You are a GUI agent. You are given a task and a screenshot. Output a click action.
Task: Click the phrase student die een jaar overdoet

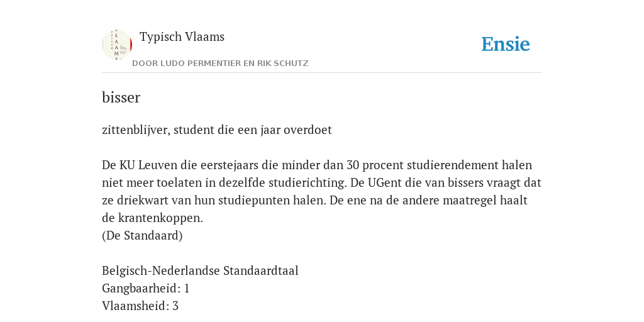tap(253, 130)
